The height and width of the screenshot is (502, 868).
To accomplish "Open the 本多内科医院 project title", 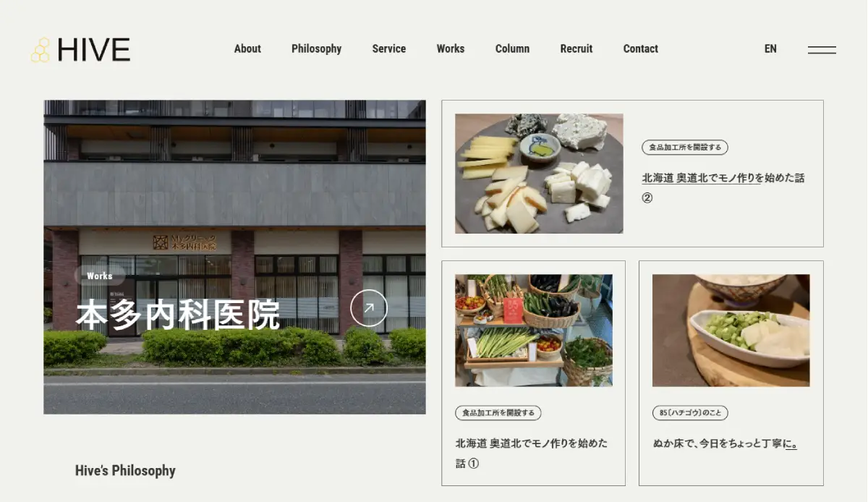I will coord(178,315).
